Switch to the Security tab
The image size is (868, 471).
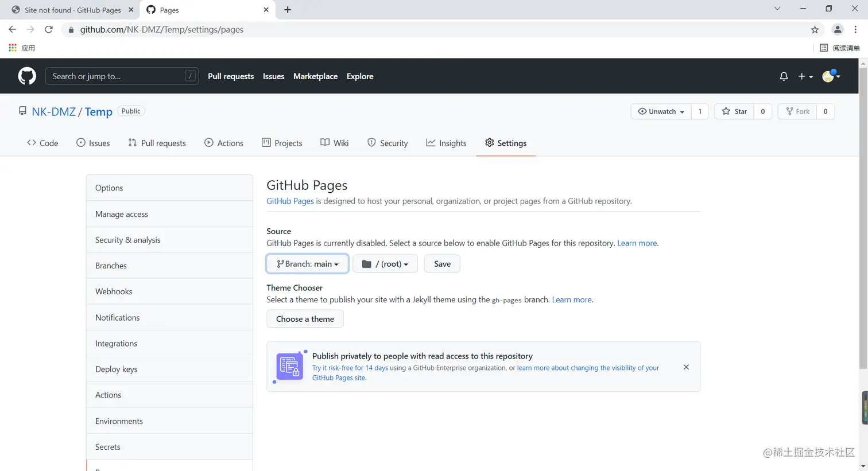[387, 143]
